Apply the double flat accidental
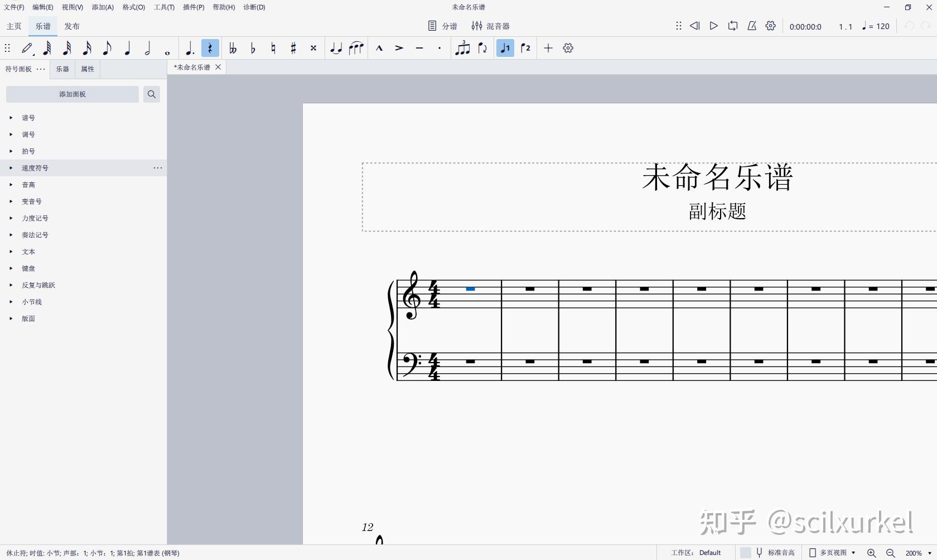 coord(233,49)
